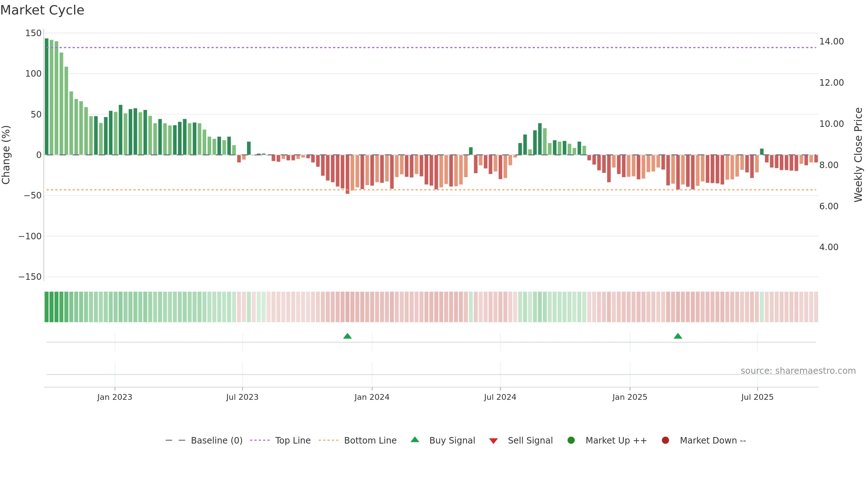
Task: Click the Change (%) axis title
Action: 6,155
